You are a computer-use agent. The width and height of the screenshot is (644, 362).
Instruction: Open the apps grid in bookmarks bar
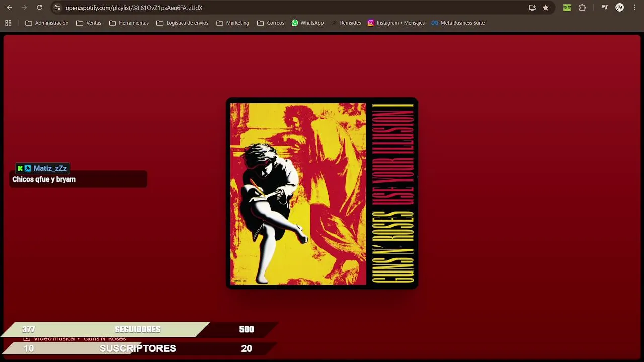coord(8,23)
